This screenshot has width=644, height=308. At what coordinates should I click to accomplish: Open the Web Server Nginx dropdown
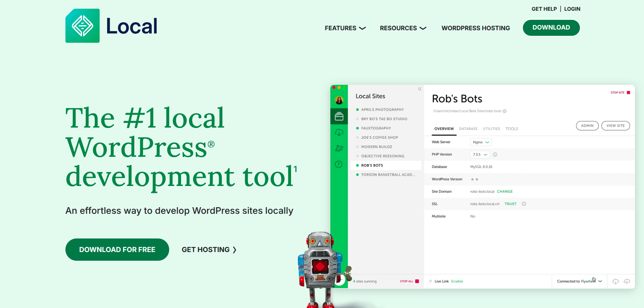[481, 142]
